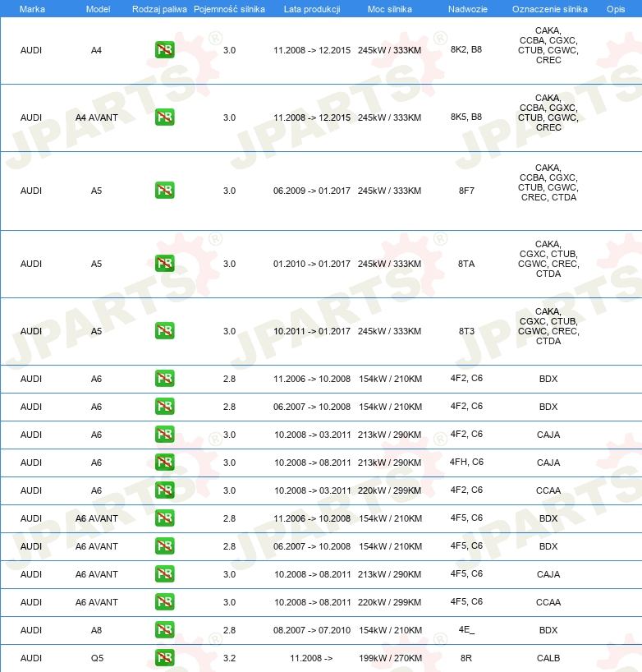
Task: Click 245kW / 333KM in the 8TA row
Action: (390, 264)
